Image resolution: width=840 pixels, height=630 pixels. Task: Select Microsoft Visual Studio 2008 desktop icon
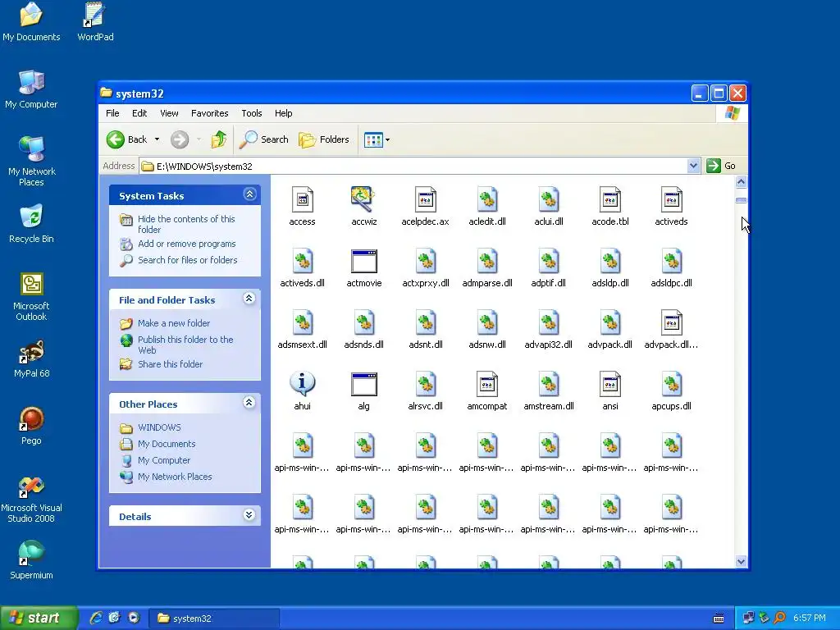[x=31, y=500]
